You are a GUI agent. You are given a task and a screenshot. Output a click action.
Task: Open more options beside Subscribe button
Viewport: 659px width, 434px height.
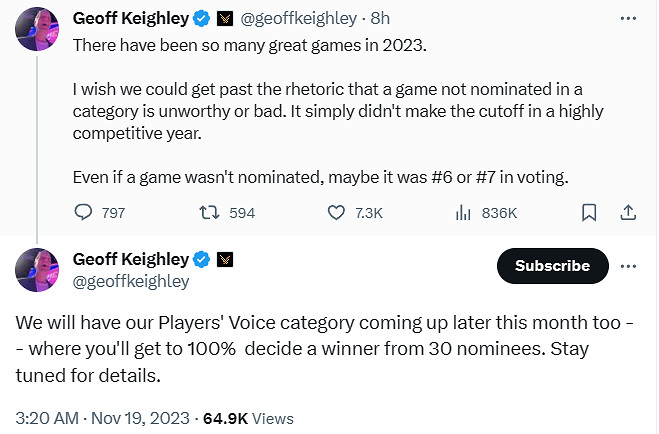tap(628, 266)
